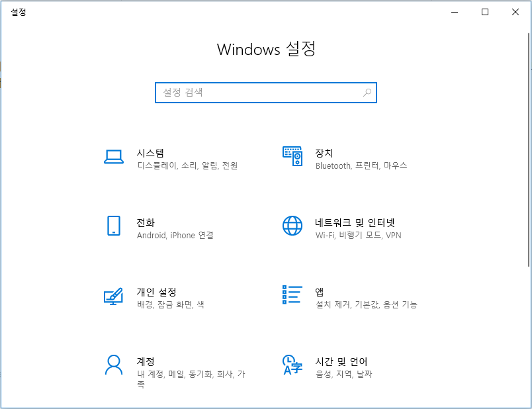Click the vertical scrollbar thumb
The width and height of the screenshot is (532, 409).
[529, 150]
